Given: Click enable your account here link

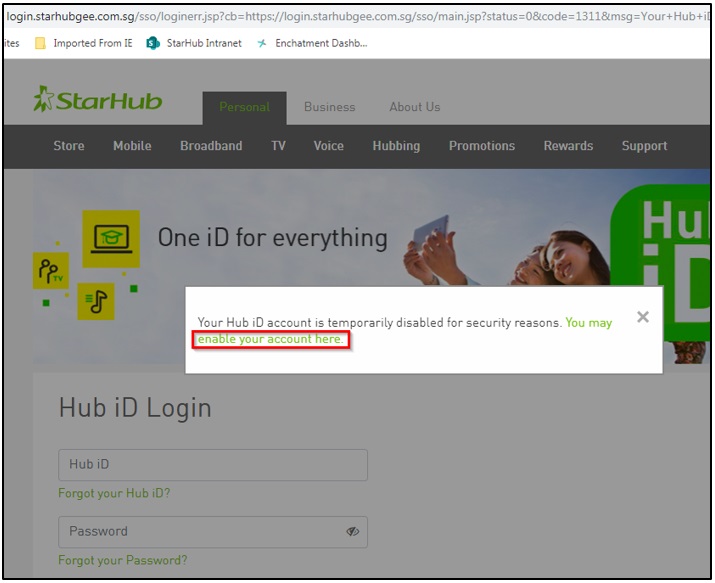Looking at the screenshot, I should 270,340.
